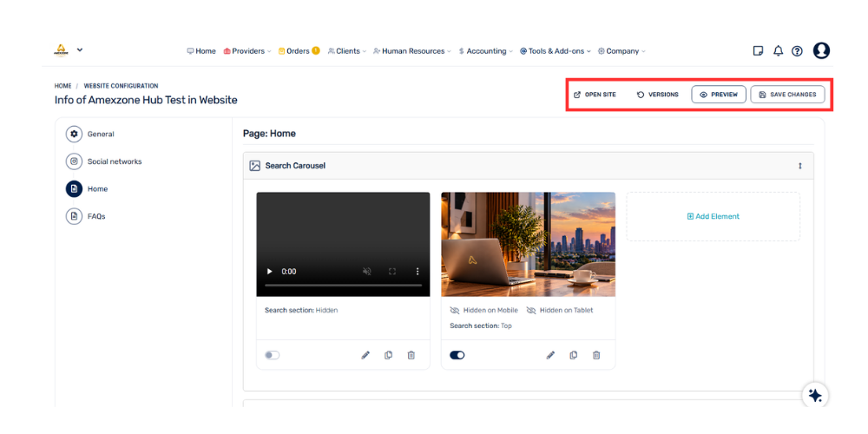Select FAQs in the sidebar
Screen dimensions: 868x434
coord(86,216)
